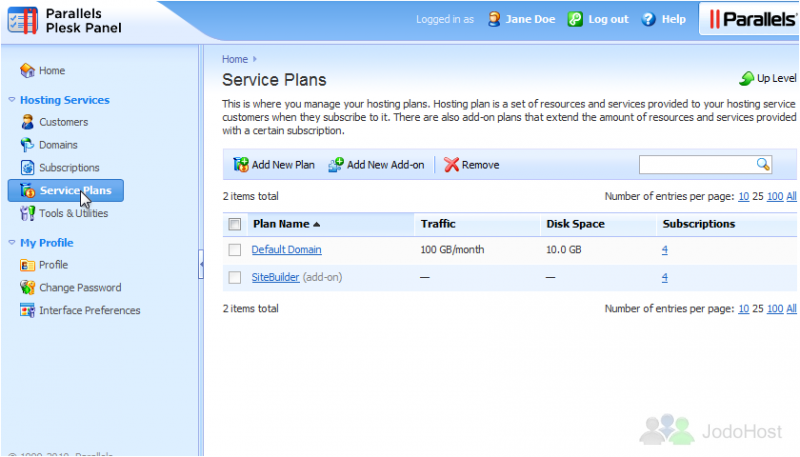The width and height of the screenshot is (800, 457).
Task: Collapse the My Profile section
Action: point(12,243)
